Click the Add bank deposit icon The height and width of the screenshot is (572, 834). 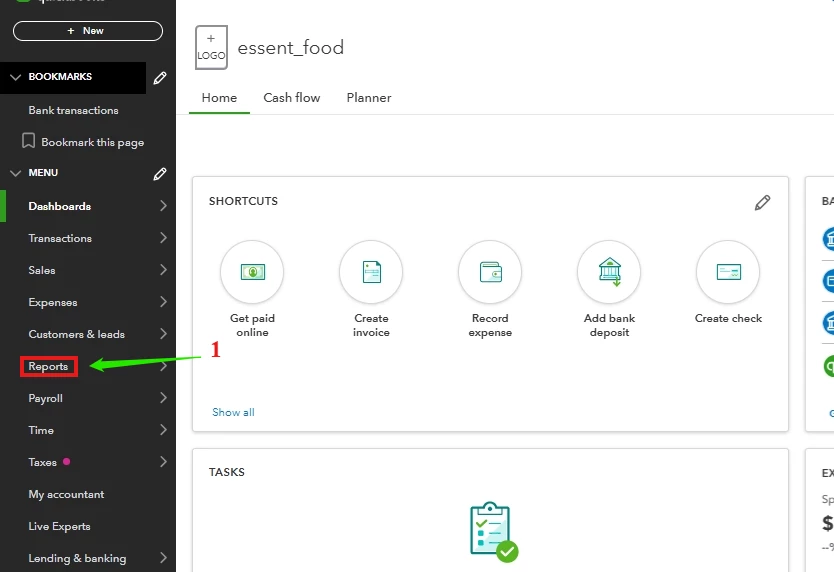coord(609,272)
